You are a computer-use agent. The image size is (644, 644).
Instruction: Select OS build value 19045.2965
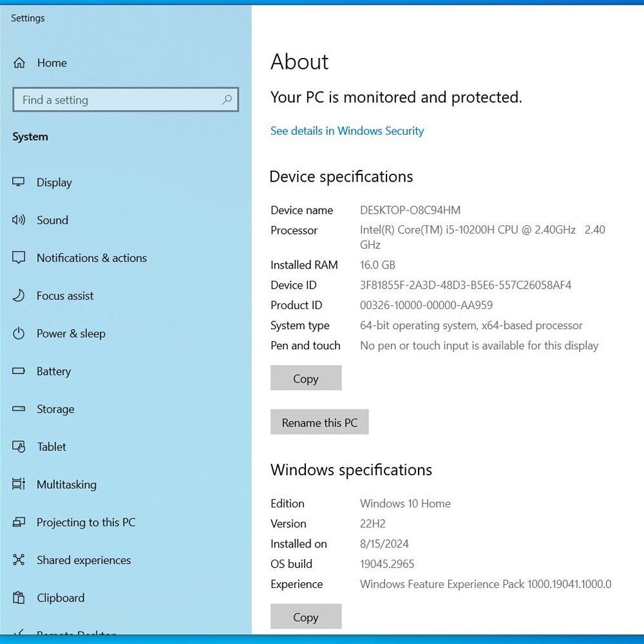[x=387, y=564]
